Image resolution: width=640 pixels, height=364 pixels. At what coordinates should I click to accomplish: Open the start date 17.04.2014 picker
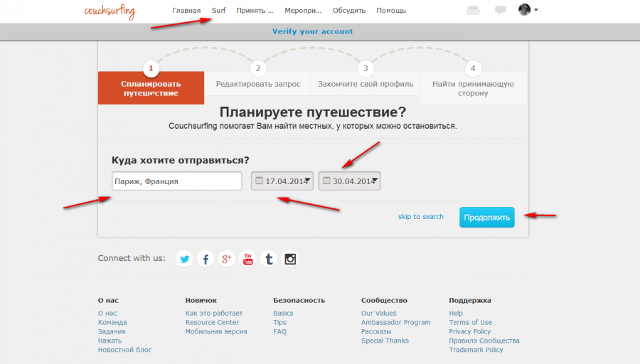pos(282,181)
